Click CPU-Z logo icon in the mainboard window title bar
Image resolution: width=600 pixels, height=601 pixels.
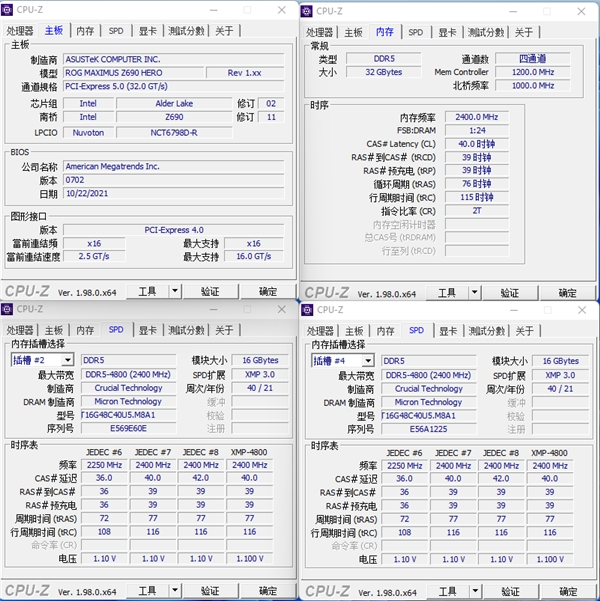[9, 10]
